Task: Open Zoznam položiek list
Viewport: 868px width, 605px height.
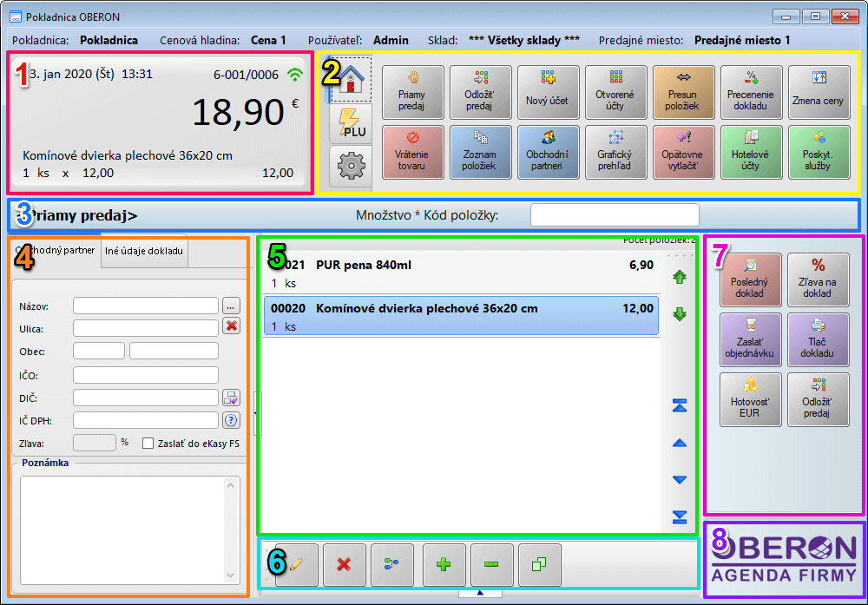Action: click(480, 153)
